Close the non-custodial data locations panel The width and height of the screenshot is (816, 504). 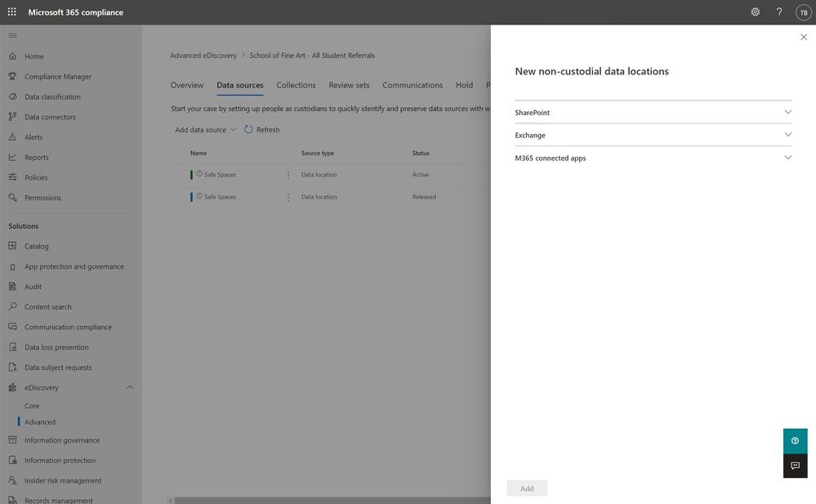coord(804,37)
